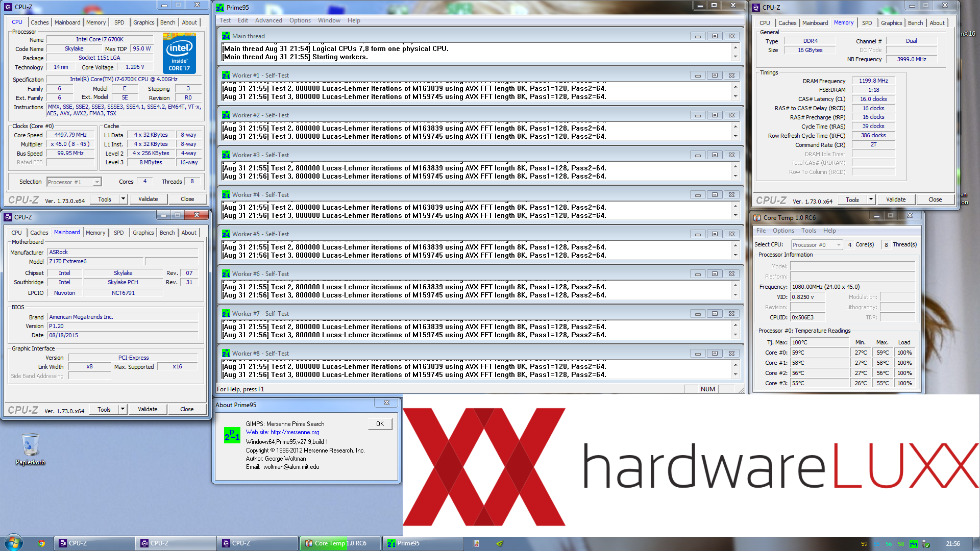Image resolution: width=980 pixels, height=551 pixels.
Task: Open Core Temp Tools menu
Action: (x=808, y=231)
